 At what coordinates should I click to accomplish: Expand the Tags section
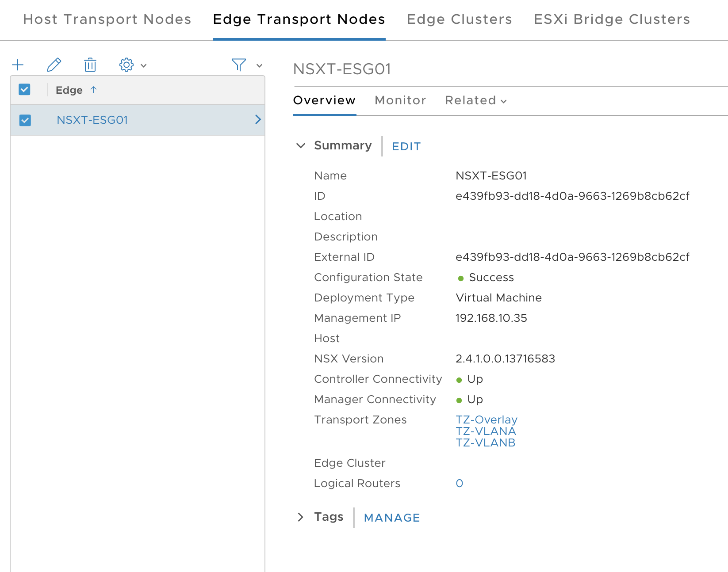(x=301, y=517)
